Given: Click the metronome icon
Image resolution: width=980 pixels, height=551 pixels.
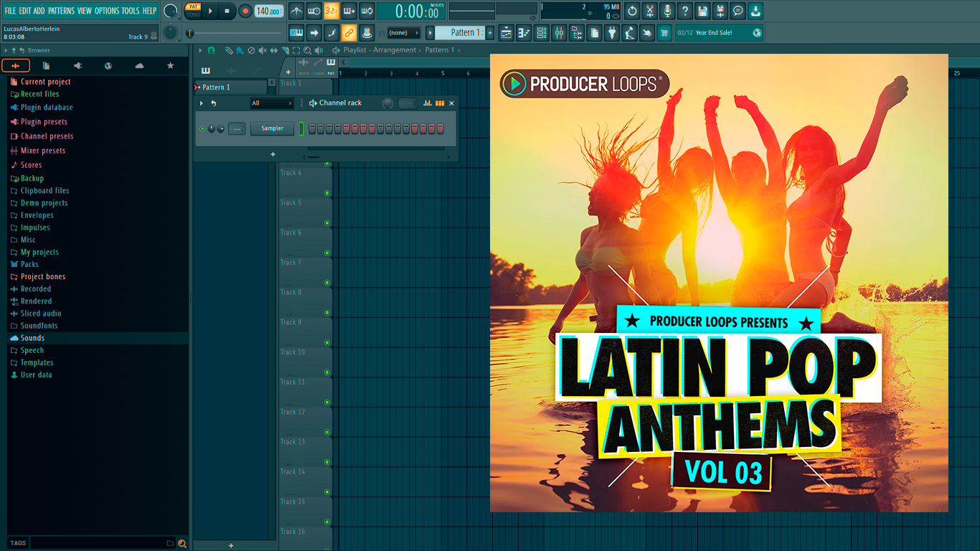Looking at the screenshot, I should click(x=296, y=11).
